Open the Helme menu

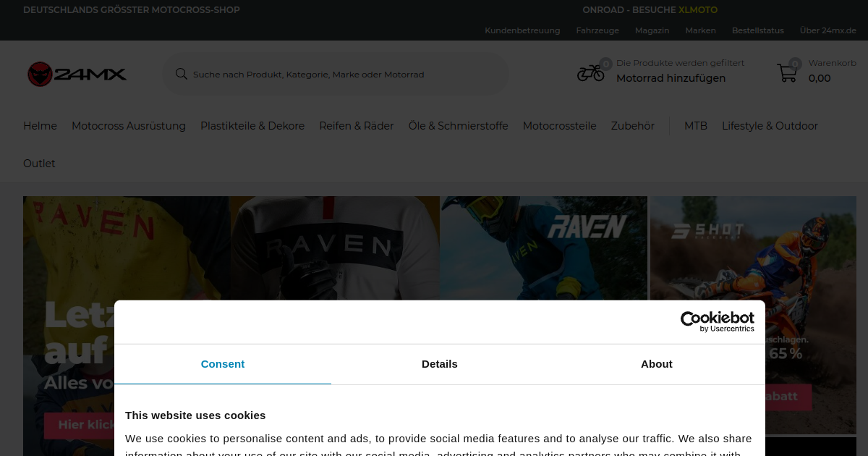[x=40, y=126]
